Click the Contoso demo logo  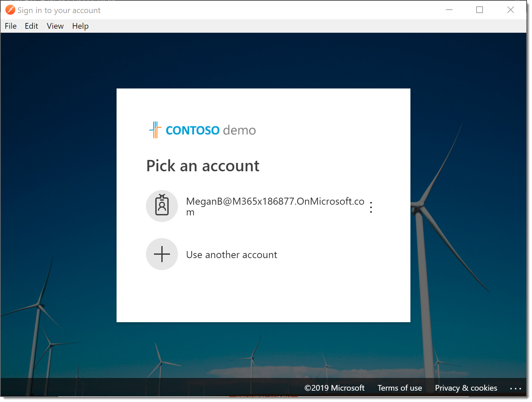pos(202,130)
